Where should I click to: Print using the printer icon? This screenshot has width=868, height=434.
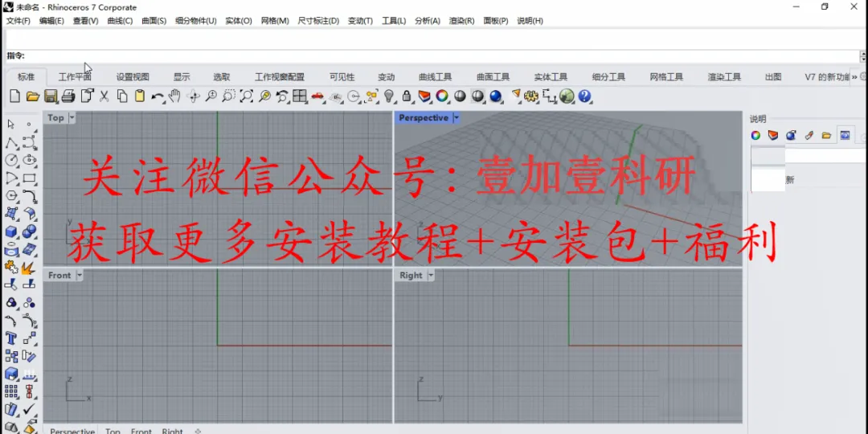68,96
